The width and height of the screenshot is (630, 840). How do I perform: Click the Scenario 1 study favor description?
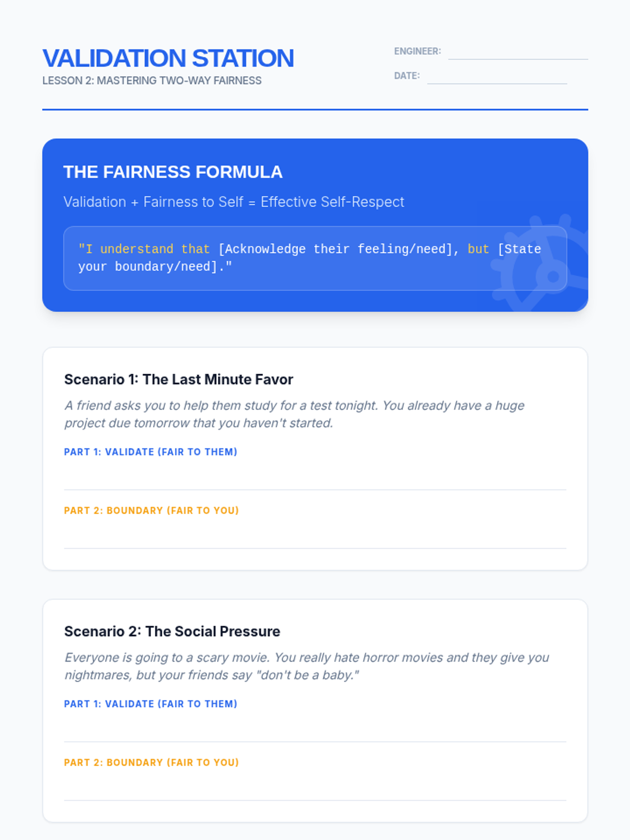pyautogui.click(x=294, y=414)
